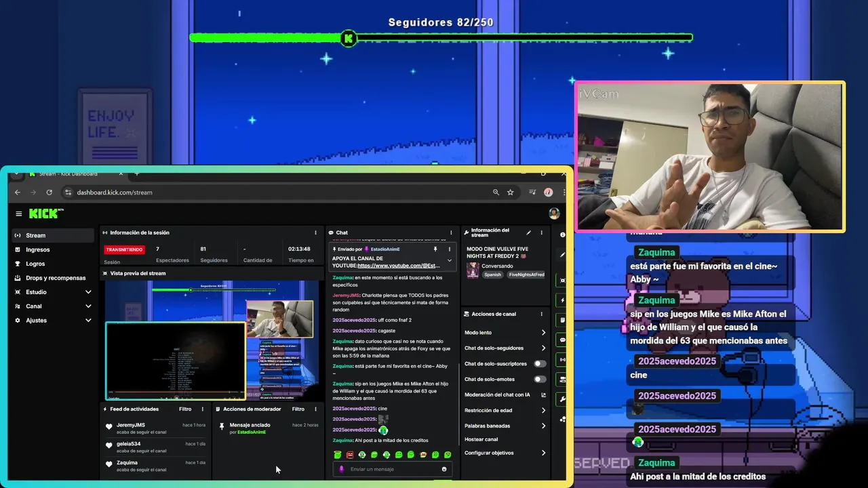Click the Enviar un mensaje field
The image size is (868, 488).
pos(392,469)
